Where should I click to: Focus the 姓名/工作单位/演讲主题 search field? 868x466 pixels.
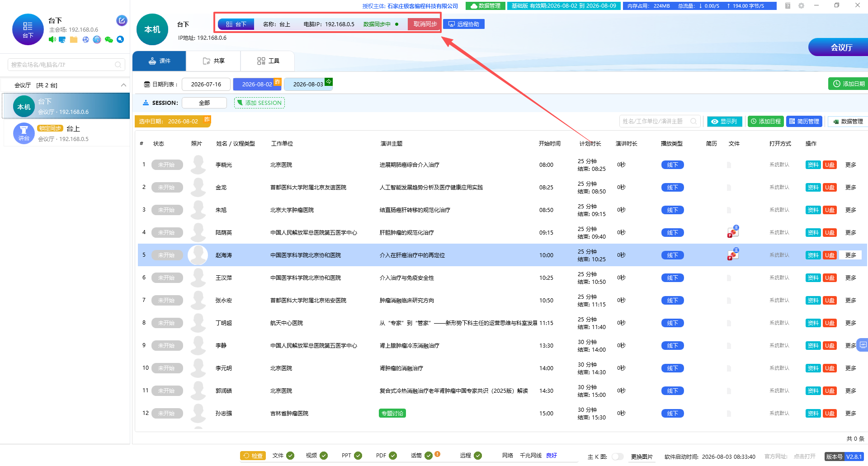660,121
